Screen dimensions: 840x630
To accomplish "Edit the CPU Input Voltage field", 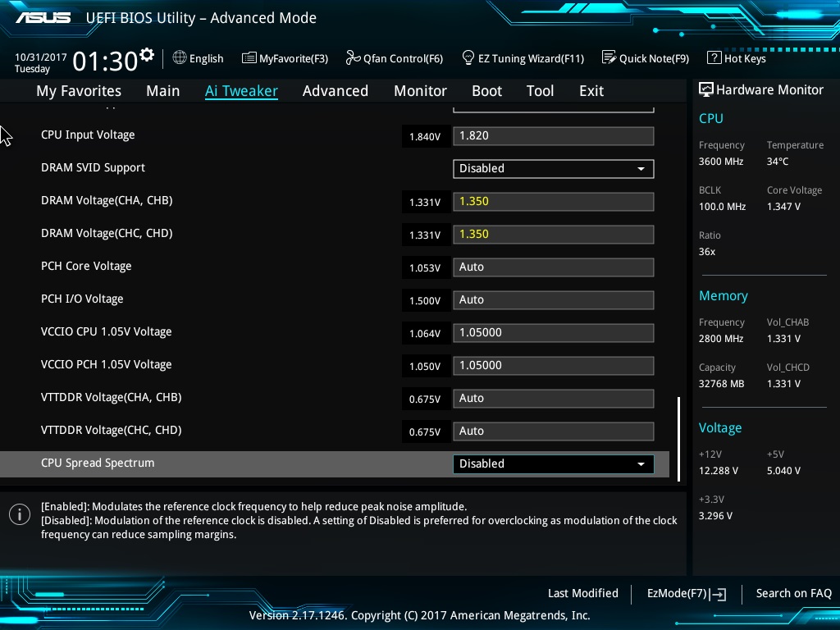I will point(554,136).
